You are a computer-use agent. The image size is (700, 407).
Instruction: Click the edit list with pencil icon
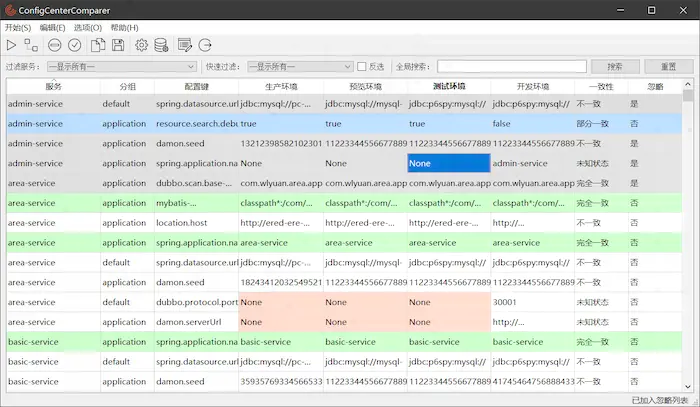[x=184, y=45]
